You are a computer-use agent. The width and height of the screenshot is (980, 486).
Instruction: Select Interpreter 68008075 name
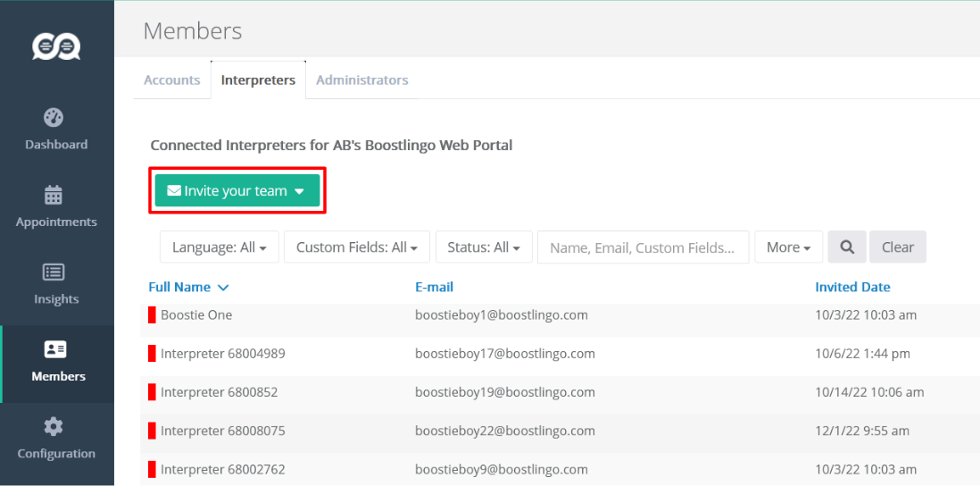point(222,431)
